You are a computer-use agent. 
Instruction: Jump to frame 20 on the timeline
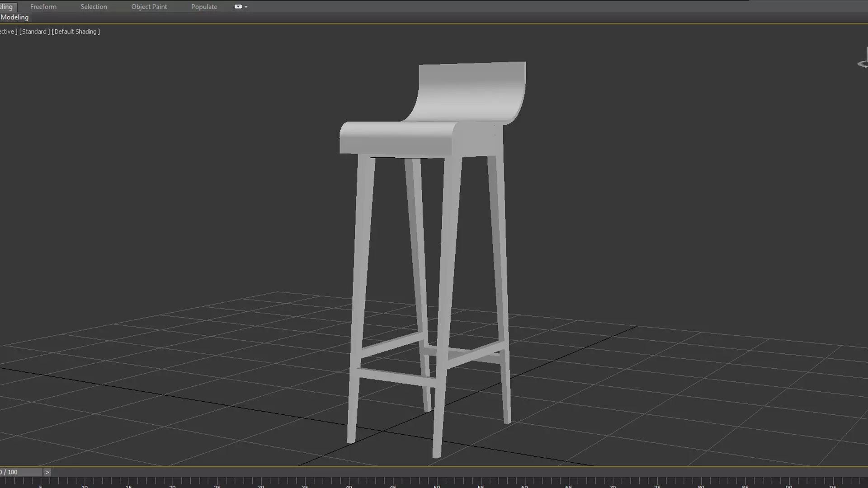(x=172, y=485)
